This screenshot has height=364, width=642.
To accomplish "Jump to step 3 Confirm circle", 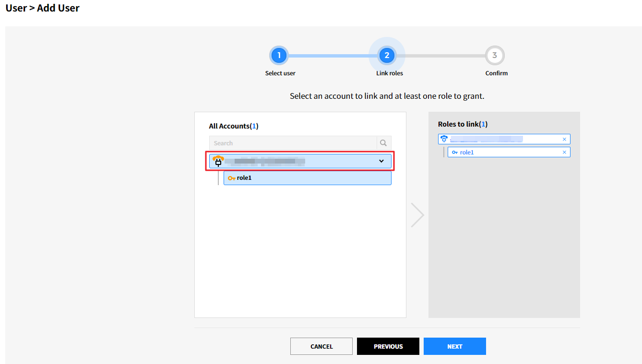I will [494, 56].
